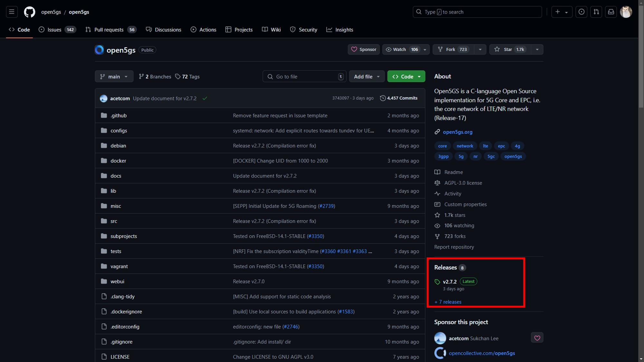Open the Code tab
This screenshot has height=362, width=644.
(x=19, y=30)
